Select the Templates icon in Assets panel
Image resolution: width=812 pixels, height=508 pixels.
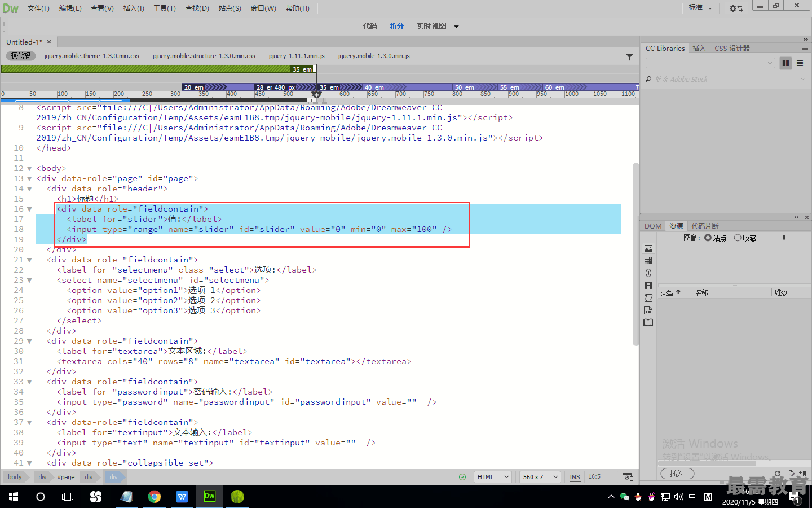point(648,310)
